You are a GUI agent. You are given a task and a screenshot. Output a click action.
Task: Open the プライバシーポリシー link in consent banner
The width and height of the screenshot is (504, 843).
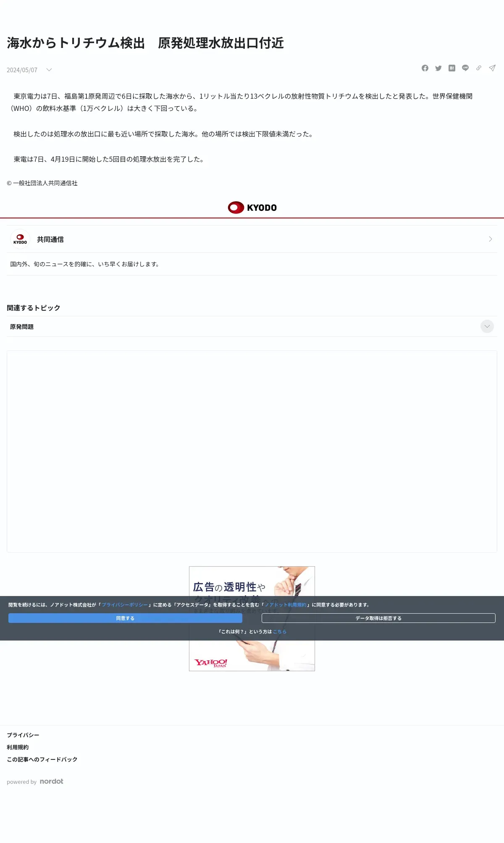tap(125, 605)
